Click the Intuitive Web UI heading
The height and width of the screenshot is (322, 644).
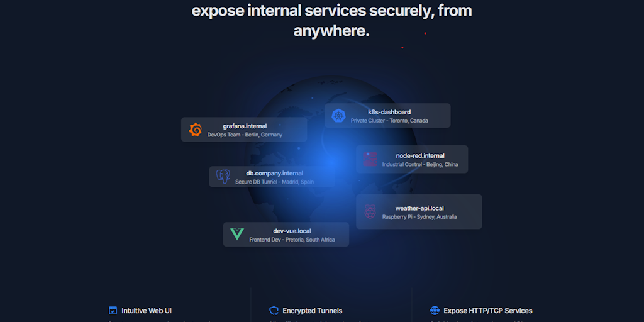146,311
